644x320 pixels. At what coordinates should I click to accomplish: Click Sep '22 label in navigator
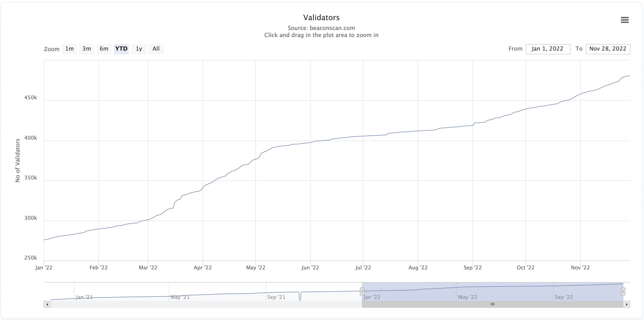pyautogui.click(x=564, y=297)
